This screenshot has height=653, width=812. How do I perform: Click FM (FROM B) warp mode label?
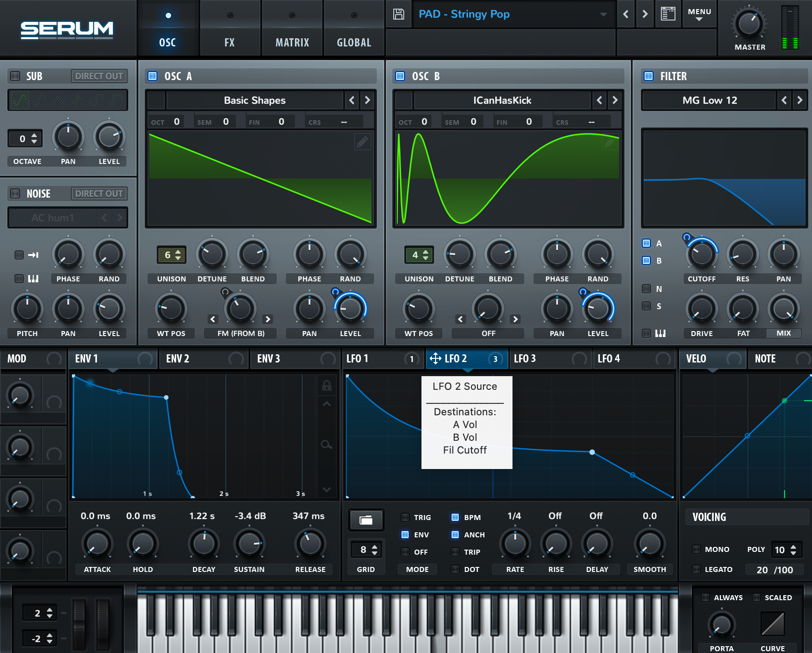pos(241,333)
